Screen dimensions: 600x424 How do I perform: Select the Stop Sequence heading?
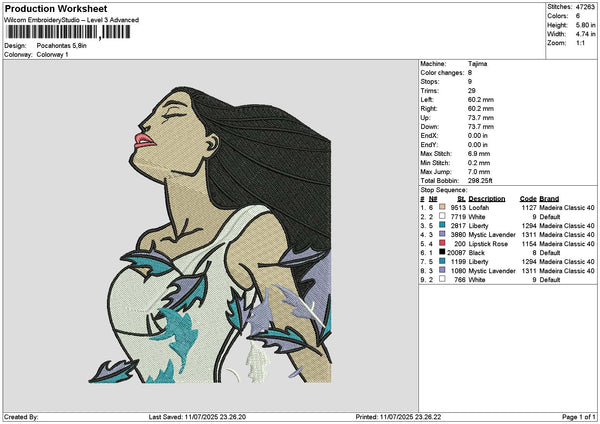click(443, 188)
